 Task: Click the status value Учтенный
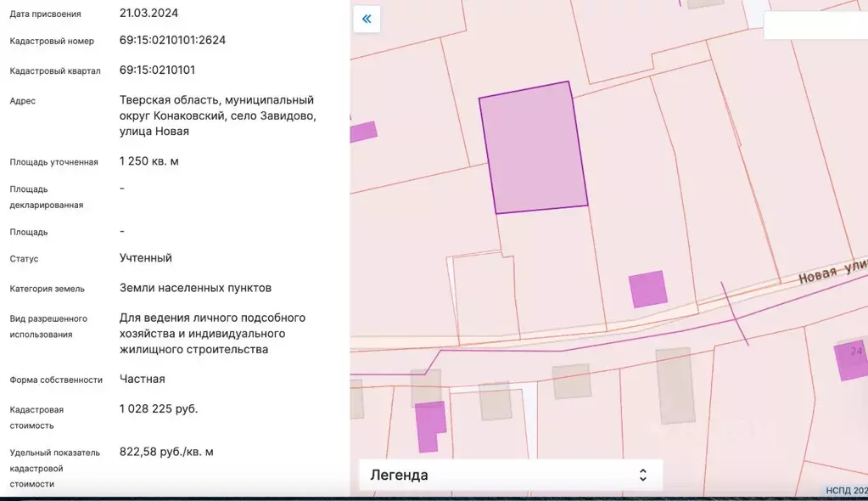[x=146, y=257]
